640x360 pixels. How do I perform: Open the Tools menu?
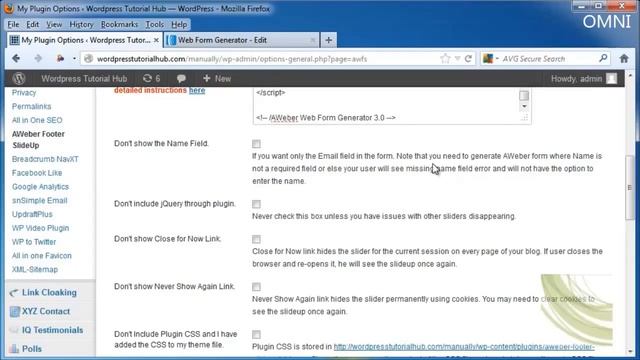click(x=154, y=24)
